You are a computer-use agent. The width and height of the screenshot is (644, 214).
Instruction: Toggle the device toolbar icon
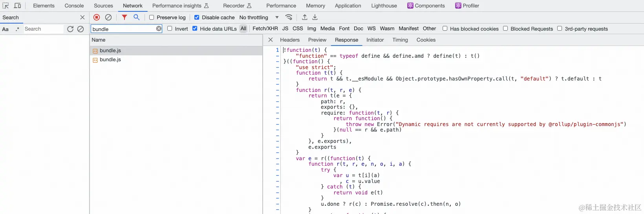coord(18,5)
